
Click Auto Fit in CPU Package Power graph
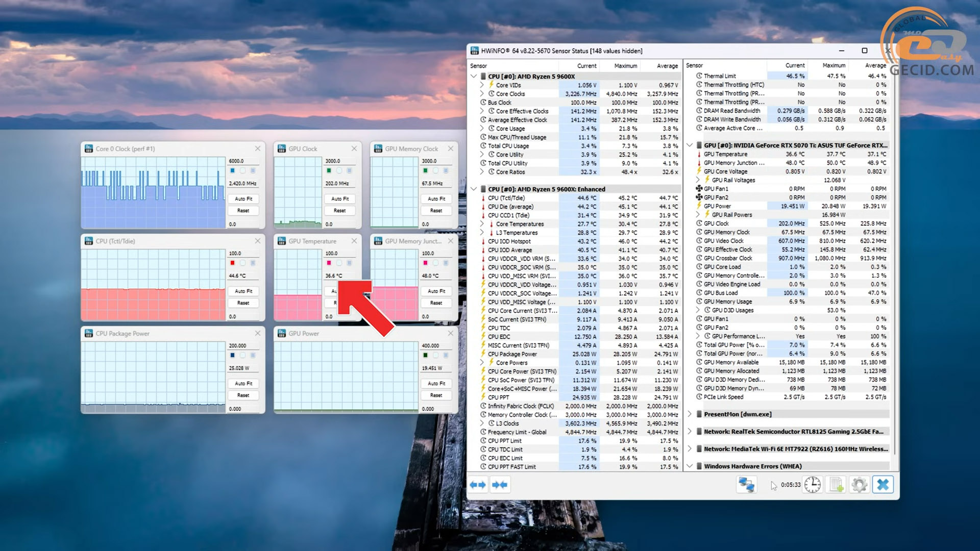[243, 384]
